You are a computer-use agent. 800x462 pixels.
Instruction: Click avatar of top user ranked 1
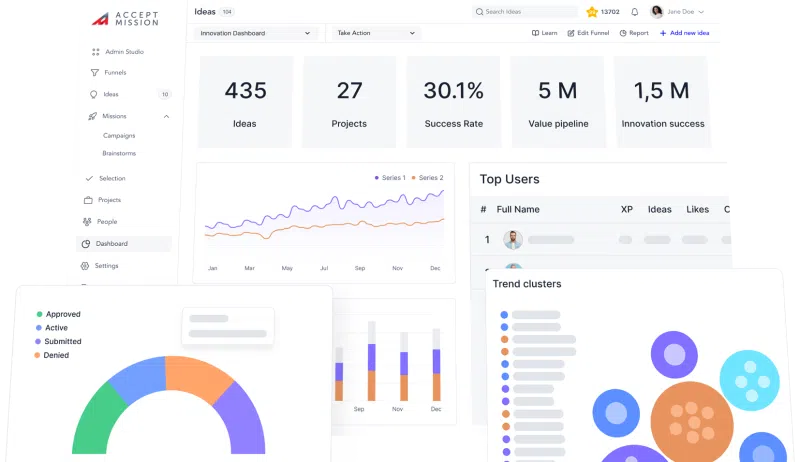click(513, 240)
